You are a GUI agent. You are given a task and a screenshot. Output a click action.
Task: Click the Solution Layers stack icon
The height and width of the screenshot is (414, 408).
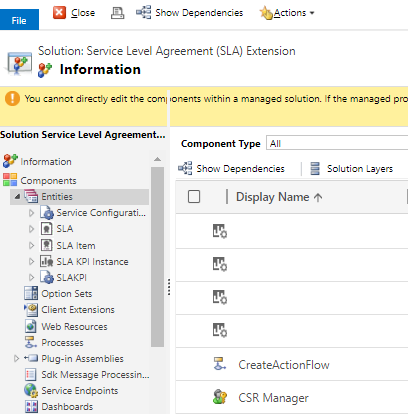tap(315, 169)
